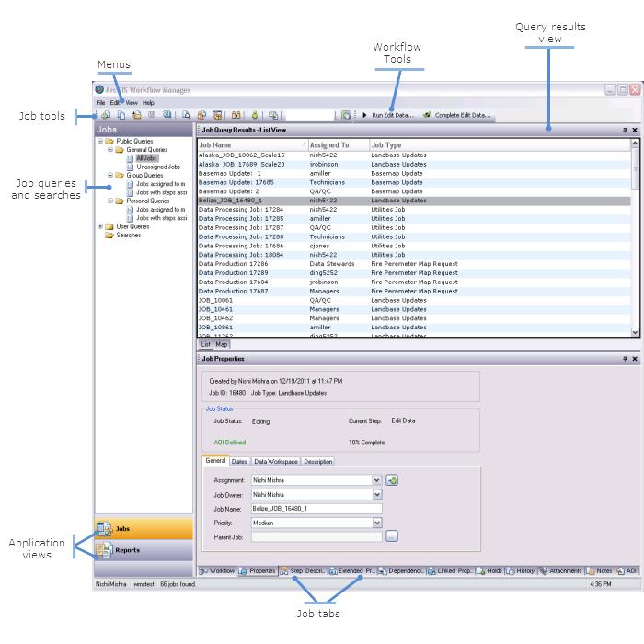This screenshot has height=644, width=644.
Task: Click the blue save-all disks toolbar icon
Action: click(x=167, y=115)
